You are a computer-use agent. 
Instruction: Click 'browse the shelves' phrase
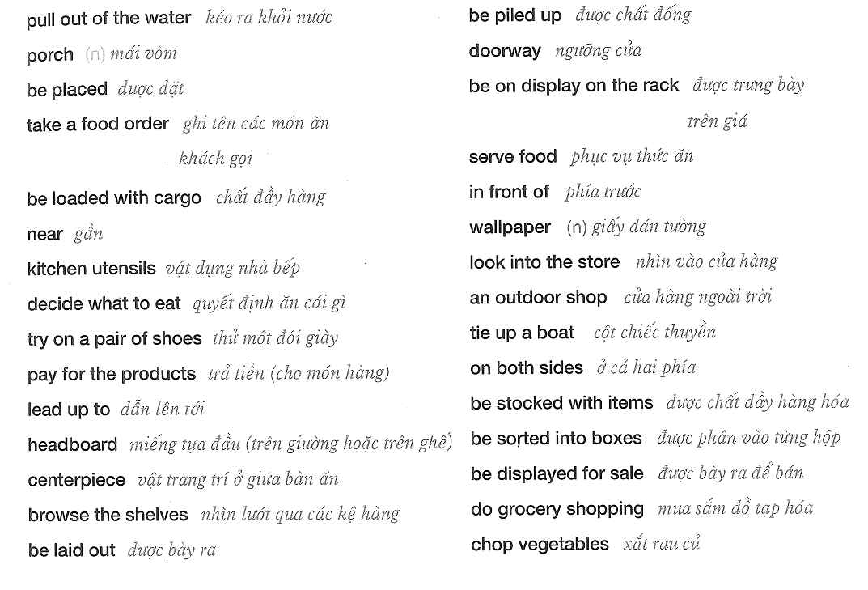(x=108, y=516)
